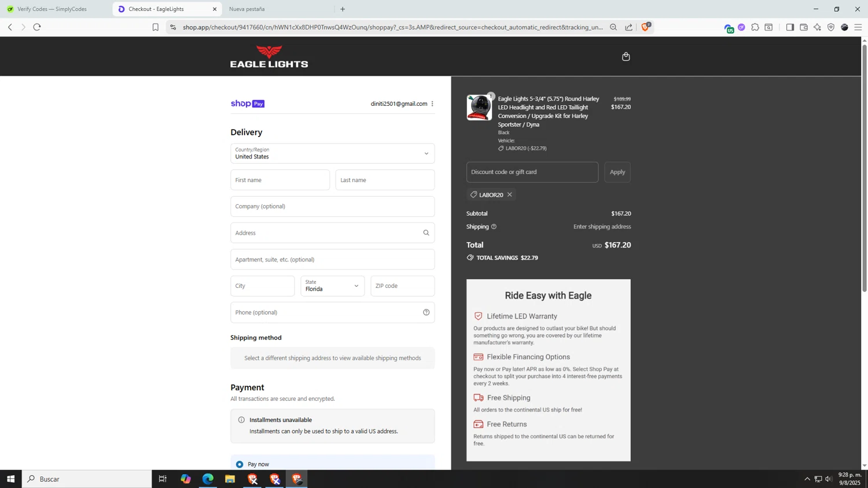Click the email diniti2501@gmail.com
Screen dimensions: 868x488
coord(399,104)
